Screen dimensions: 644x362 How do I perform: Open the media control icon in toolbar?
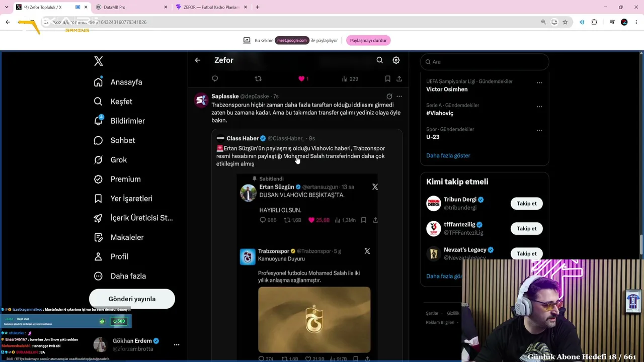(612, 22)
